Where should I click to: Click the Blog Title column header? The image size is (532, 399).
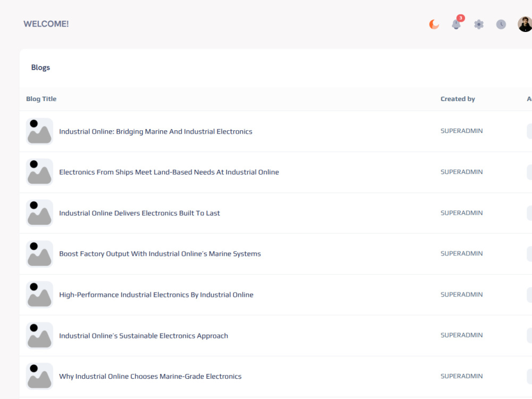tap(41, 99)
